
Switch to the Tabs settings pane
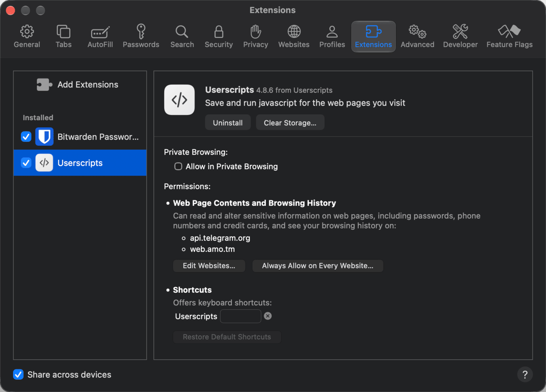point(63,37)
